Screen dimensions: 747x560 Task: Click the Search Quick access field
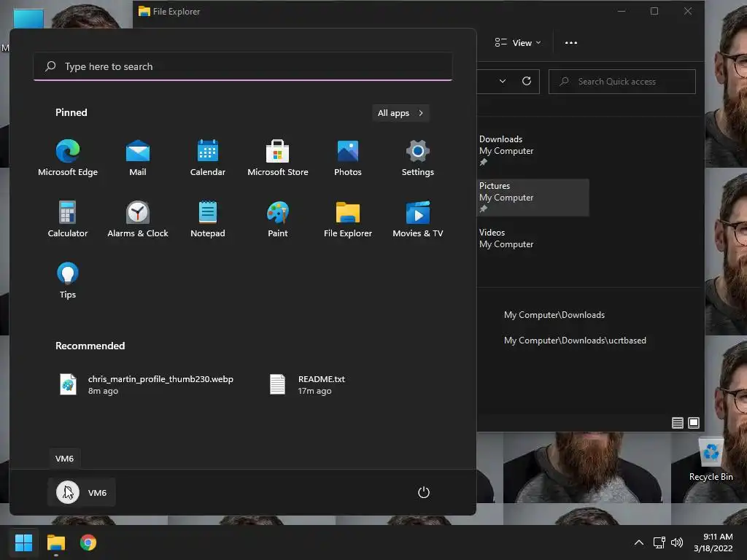(622, 82)
